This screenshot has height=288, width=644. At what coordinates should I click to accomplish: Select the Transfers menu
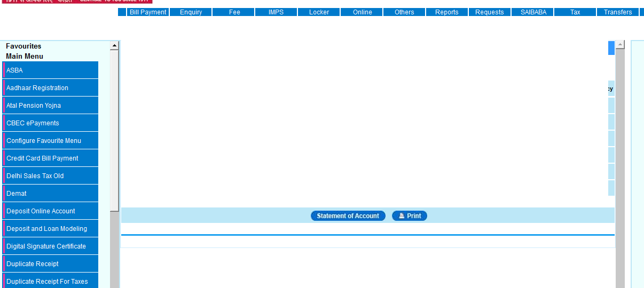tap(617, 12)
